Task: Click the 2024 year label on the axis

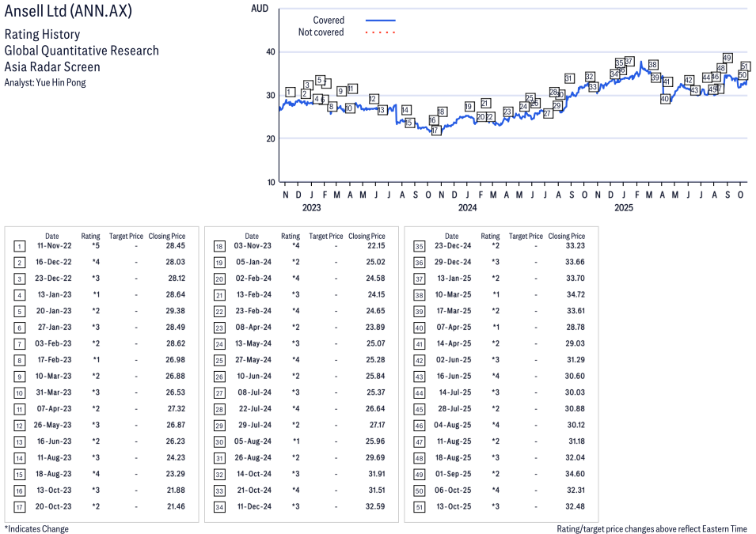Action: [x=467, y=208]
